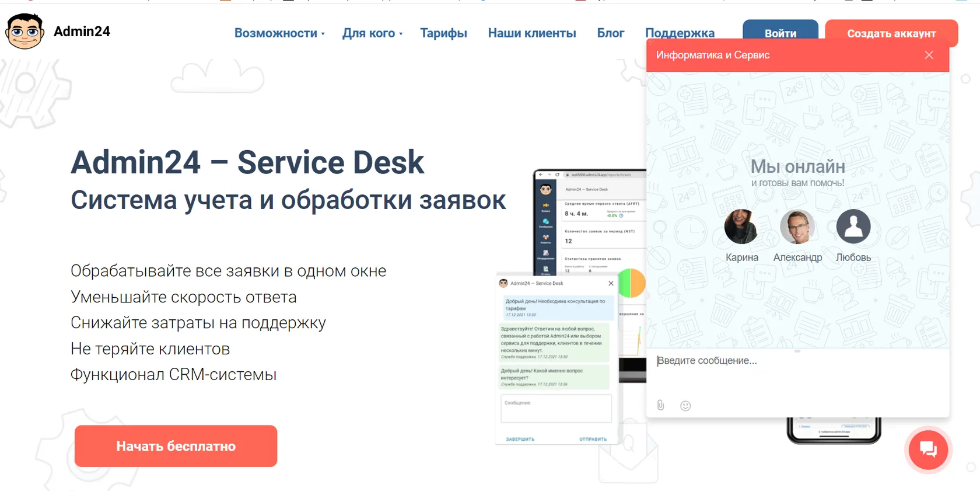This screenshot has width=980, height=491.
Task: Toggle the round chat bubble launcher
Action: tap(928, 450)
